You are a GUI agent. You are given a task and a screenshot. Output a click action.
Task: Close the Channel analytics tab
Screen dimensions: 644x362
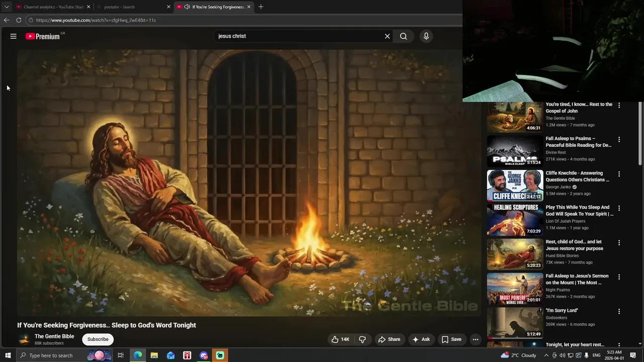(89, 7)
